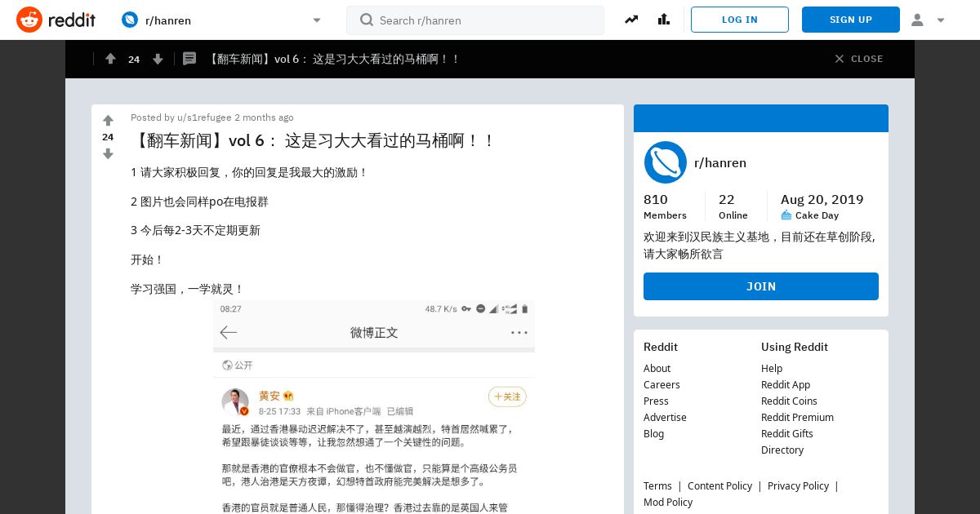Open the Blog footer link

coord(653,433)
